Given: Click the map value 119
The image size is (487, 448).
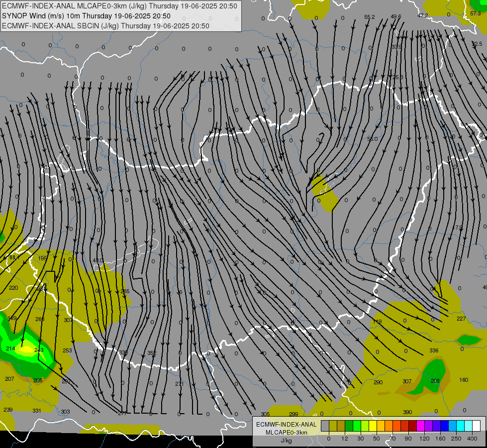Looking at the screenshot, I should [377, 322].
